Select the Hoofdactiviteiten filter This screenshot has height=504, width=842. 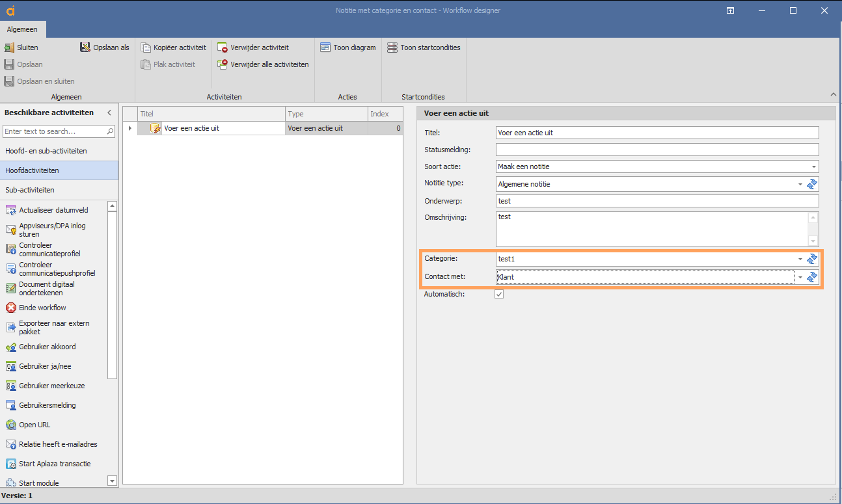pos(59,170)
